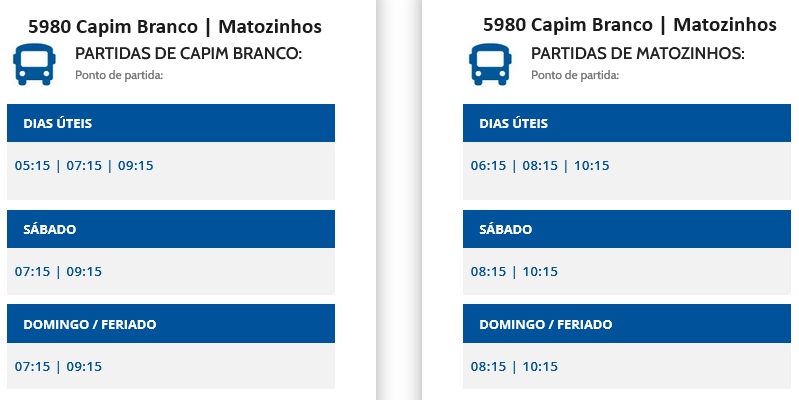Select the 09:15 Sunday/holiday time from Capim Branco
Screen dimensions: 799x400
(84, 367)
